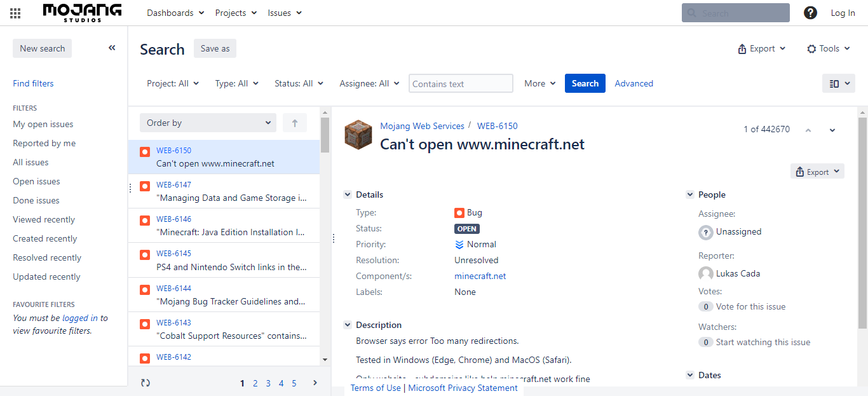Click the Save as button
868x396 pixels.
click(x=215, y=48)
